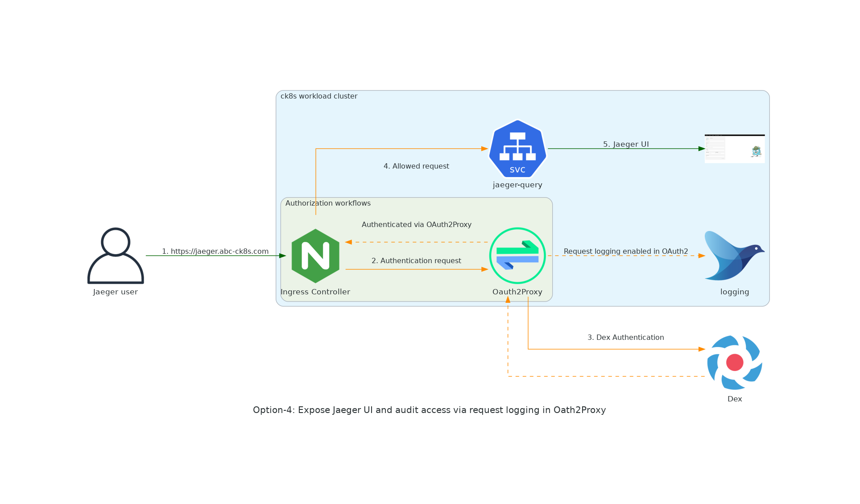Click 'Authenticated via OAuth2Proxy' text
Image resolution: width=860 pixels, height=504 pixels.
pyautogui.click(x=416, y=224)
